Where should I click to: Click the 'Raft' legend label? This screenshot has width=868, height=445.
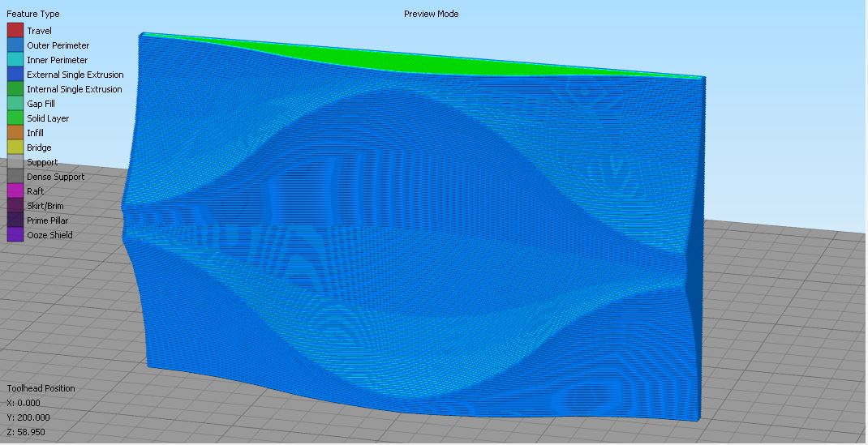(36, 191)
